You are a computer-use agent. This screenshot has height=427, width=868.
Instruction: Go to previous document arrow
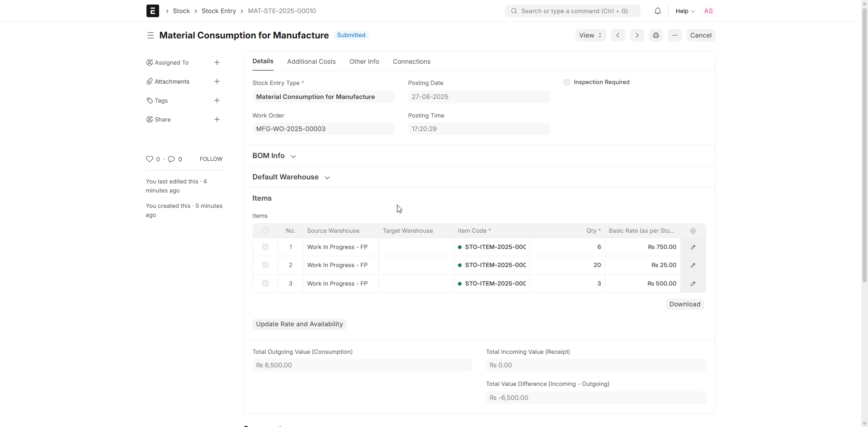(618, 35)
